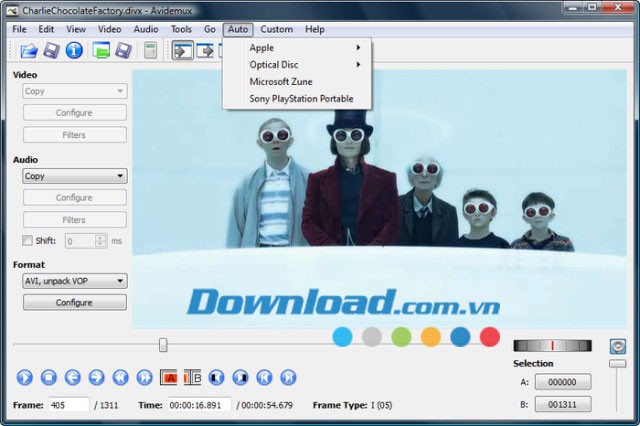640x426 pixels.
Task: Click Selection A button 000000
Action: click(563, 382)
